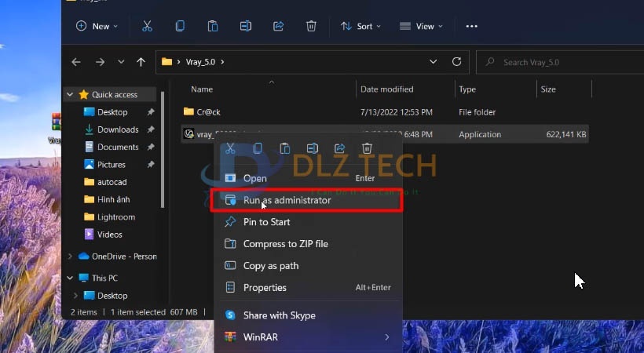
Task: Click the navigation pane scrollbar
Action: (x=163, y=150)
